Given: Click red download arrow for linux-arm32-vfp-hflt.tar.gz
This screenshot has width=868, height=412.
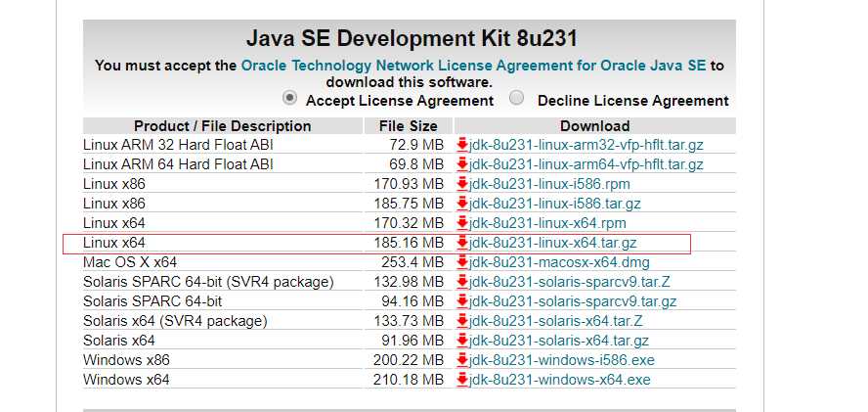Looking at the screenshot, I should click(x=462, y=145).
